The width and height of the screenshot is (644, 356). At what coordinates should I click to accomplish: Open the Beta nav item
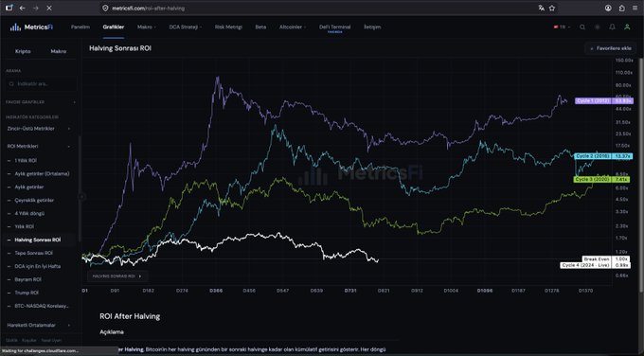(260, 27)
